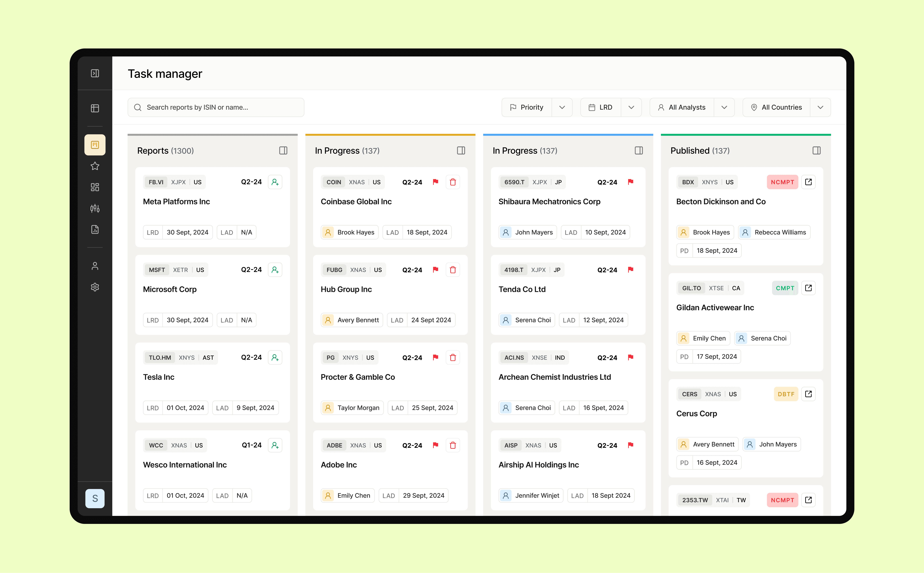Screen dimensions: 924x573
Task: Open Gildan Activewear report external link
Action: [808, 288]
